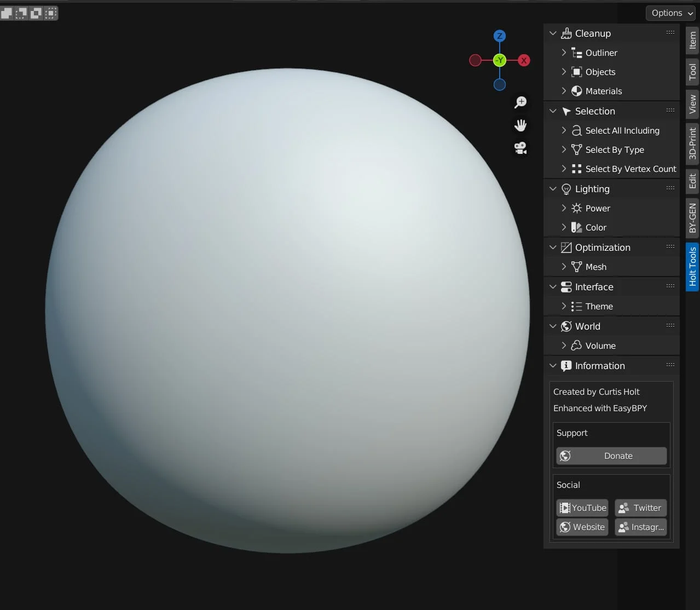Select the 'Set' select mode icon
Viewport: 700px width, 610px height.
(7, 13)
